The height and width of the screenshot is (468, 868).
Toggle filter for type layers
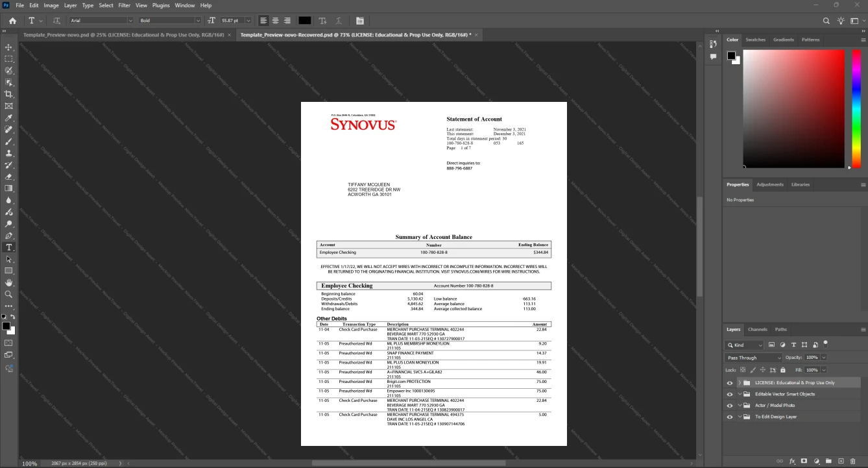793,345
